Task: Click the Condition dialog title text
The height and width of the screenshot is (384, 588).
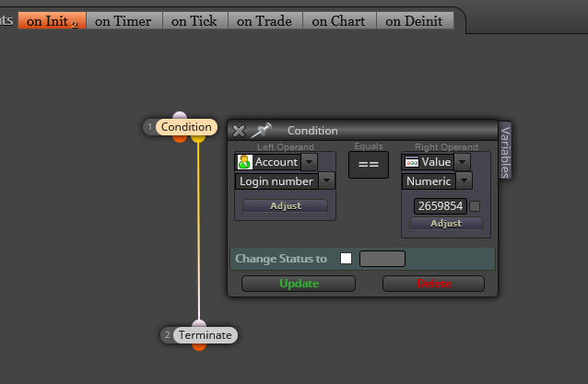Action: [x=312, y=131]
